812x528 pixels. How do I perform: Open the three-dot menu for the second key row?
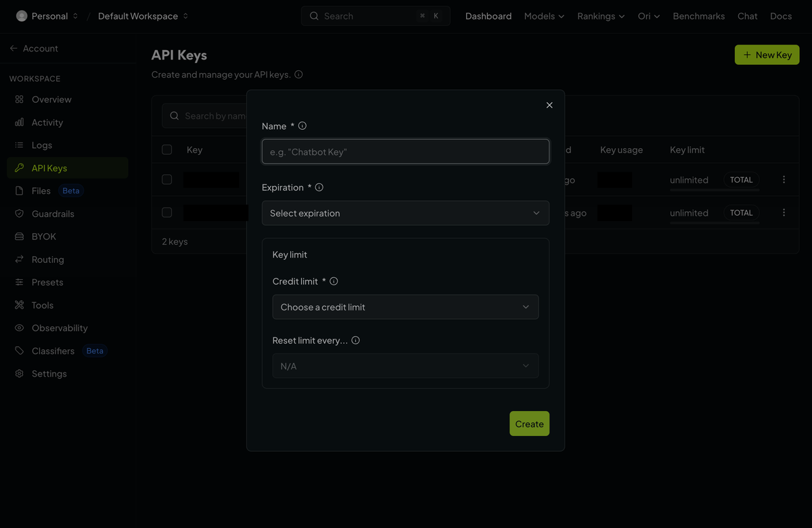pyautogui.click(x=784, y=212)
